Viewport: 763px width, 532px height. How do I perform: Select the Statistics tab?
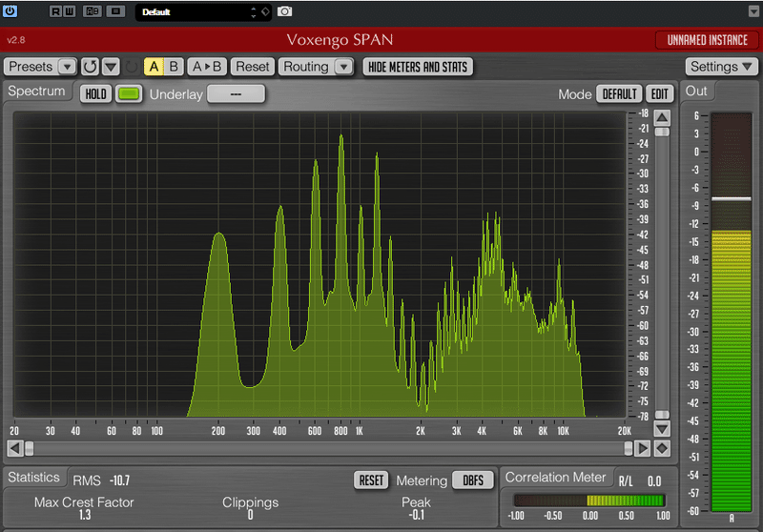[x=34, y=478]
